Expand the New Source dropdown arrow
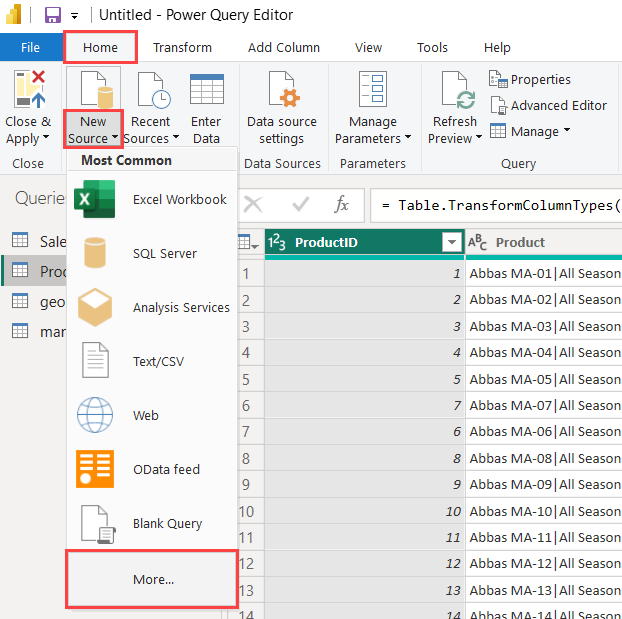This screenshot has height=619, width=622. click(115, 137)
